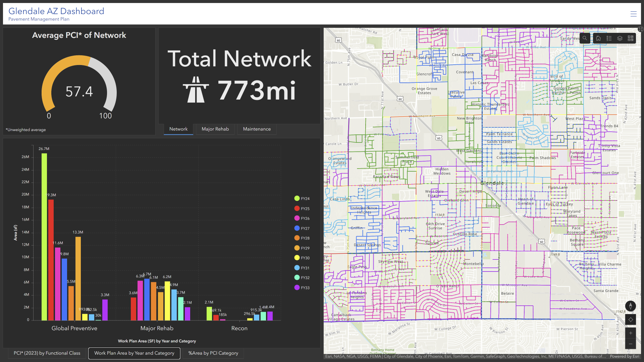Open the hamburger menu in header
Screen dimensions: 644x362
[633, 14]
